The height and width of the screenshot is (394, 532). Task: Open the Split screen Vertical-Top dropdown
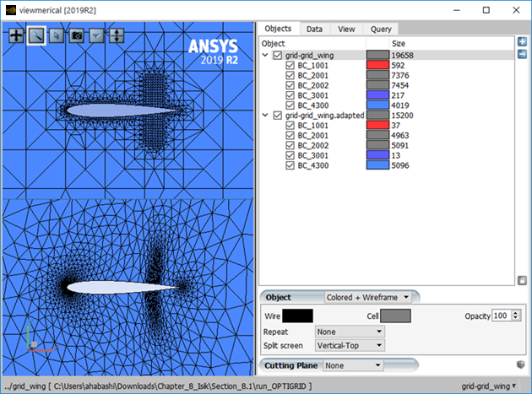[350, 346]
